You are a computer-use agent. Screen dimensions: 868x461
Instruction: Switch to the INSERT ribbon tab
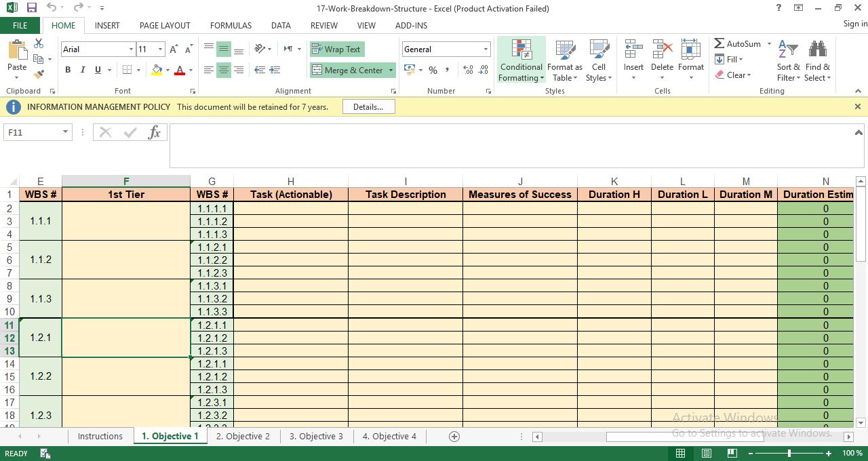click(107, 25)
